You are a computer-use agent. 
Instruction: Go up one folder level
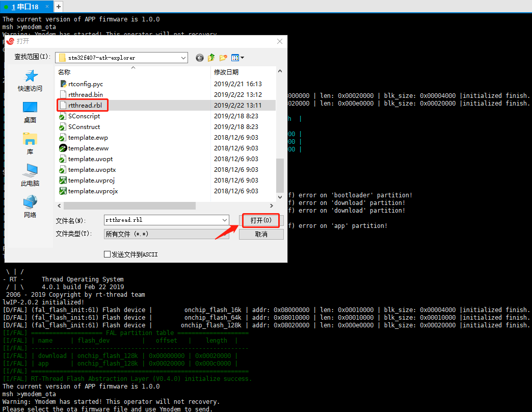click(211, 58)
